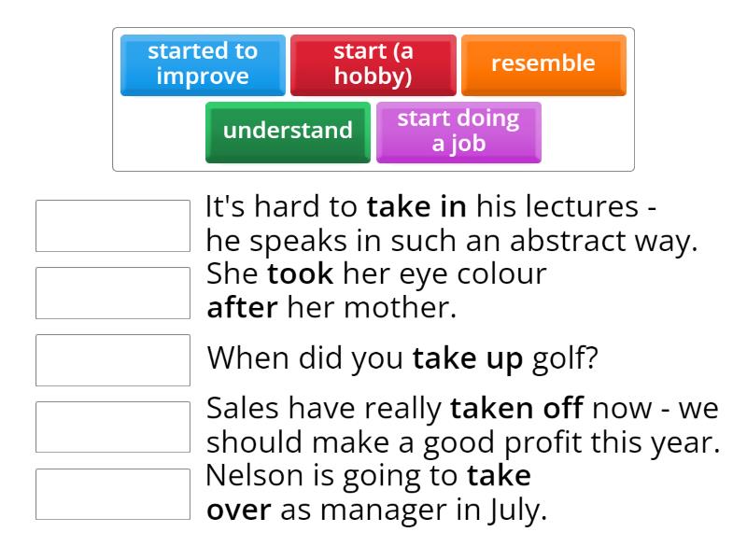Choose the green 'understand' tile

pyautogui.click(x=288, y=131)
